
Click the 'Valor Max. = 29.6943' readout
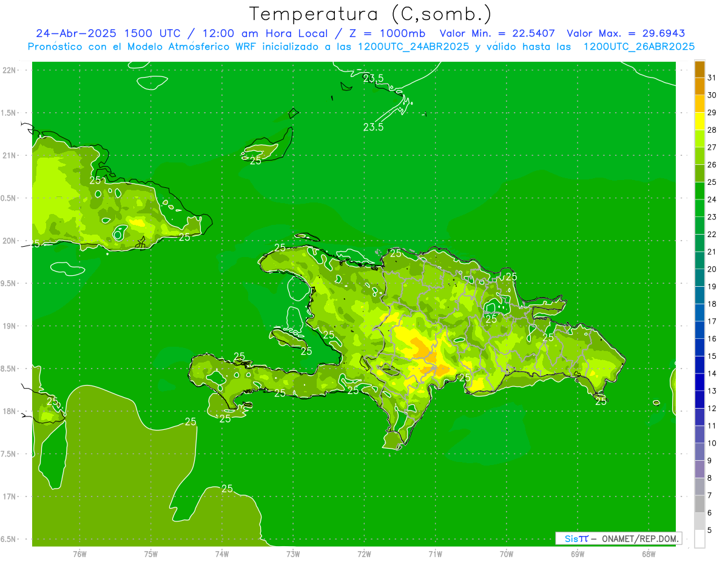(x=626, y=33)
